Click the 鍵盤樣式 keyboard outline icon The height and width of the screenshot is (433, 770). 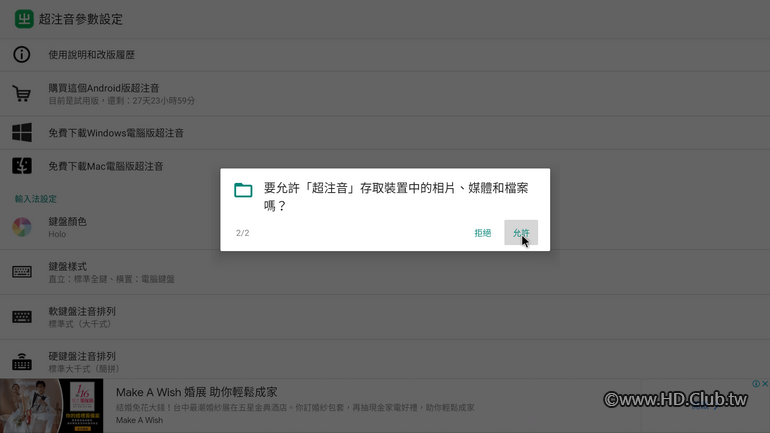22,272
